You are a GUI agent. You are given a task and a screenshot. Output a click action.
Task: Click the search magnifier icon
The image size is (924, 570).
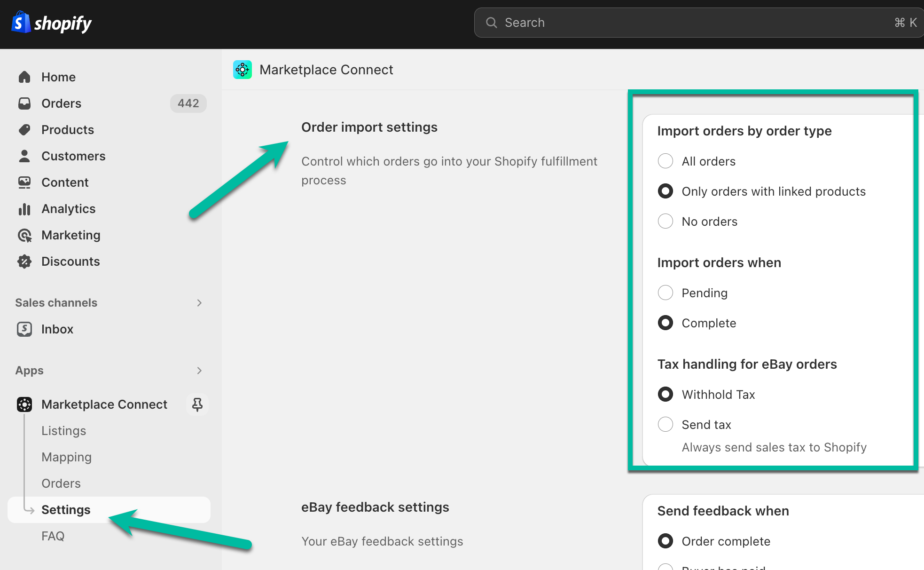coord(492,23)
